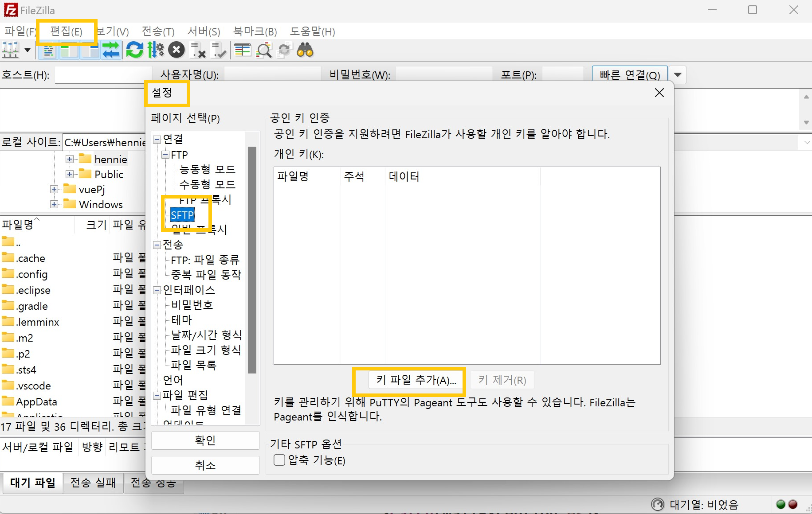Viewport: 812px width, 514px height.
Task: Expand the hennie folder node
Action: (70, 159)
